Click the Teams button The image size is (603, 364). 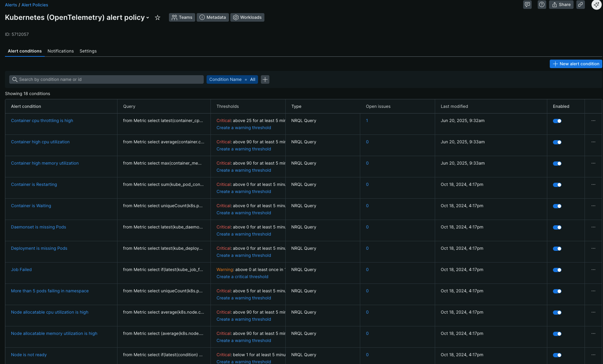[x=182, y=17]
